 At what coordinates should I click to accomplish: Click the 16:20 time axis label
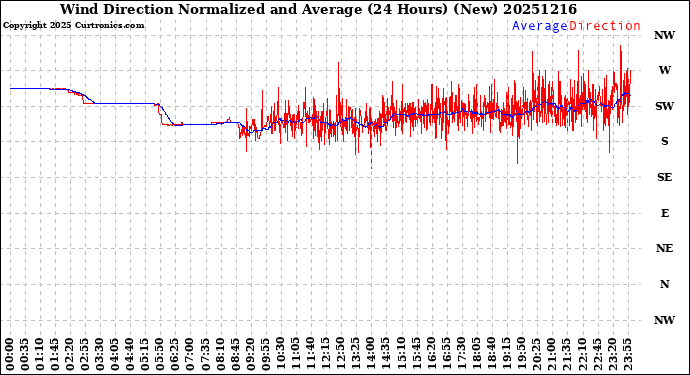(x=431, y=355)
